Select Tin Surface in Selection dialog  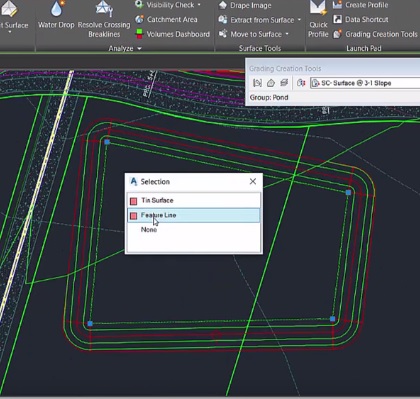point(194,200)
